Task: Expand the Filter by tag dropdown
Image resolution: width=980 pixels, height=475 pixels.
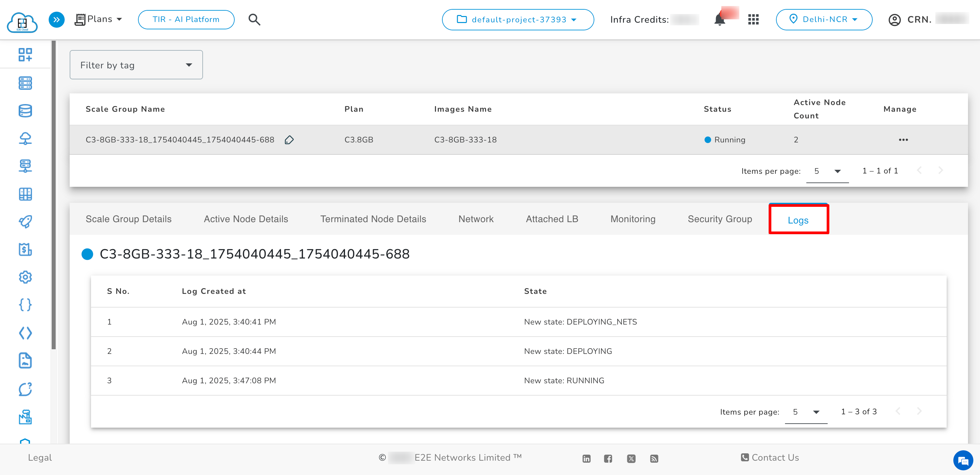Action: (136, 65)
